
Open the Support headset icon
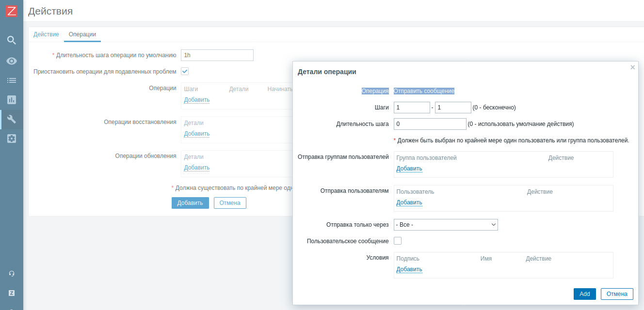tap(11, 273)
